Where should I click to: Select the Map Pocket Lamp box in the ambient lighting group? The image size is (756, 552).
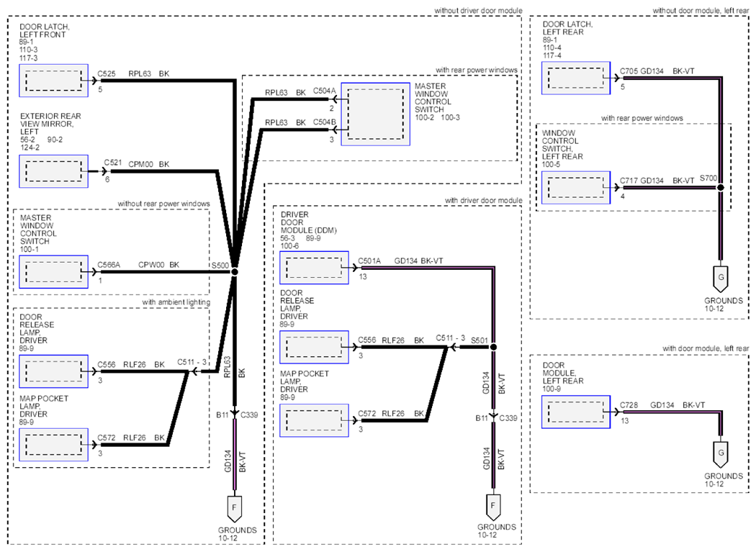coord(53,445)
